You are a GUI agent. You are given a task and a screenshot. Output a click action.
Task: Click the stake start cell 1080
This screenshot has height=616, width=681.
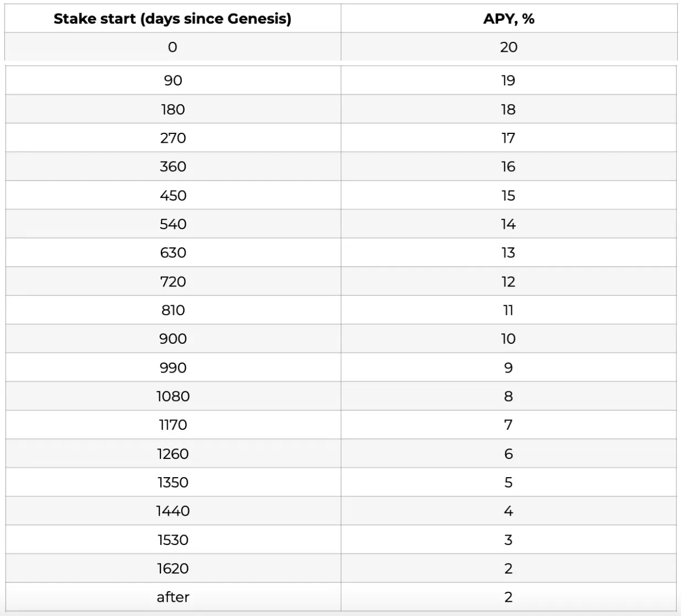click(x=173, y=396)
